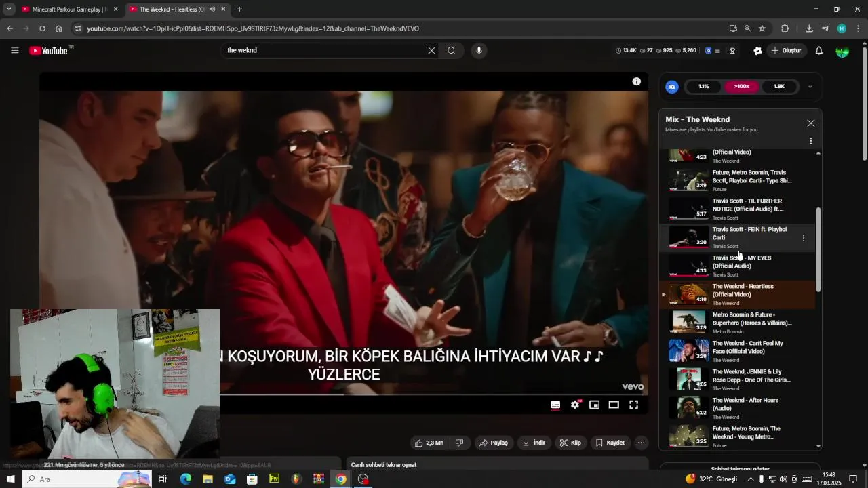Select The Weeknd - Heartless current playlist item
Viewport: 868px width, 488px height.
point(738,294)
